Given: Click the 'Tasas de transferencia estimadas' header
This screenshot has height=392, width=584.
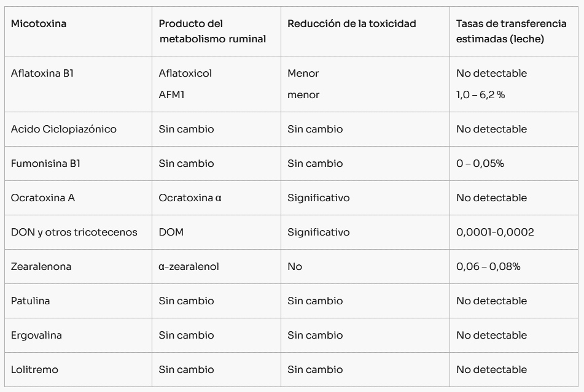Looking at the screenshot, I should pos(511,31).
